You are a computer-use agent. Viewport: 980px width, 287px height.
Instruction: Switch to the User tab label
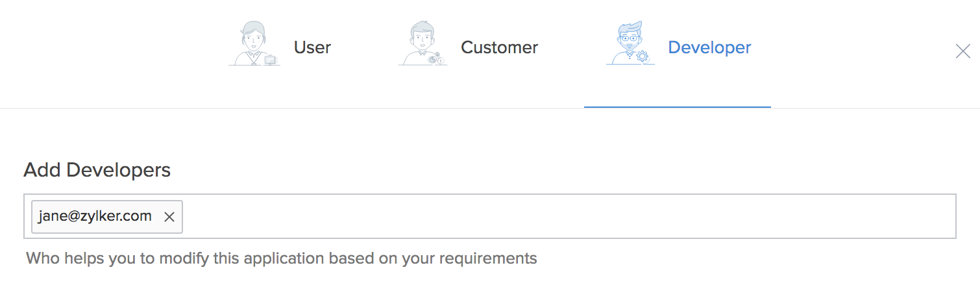pyautogui.click(x=312, y=47)
